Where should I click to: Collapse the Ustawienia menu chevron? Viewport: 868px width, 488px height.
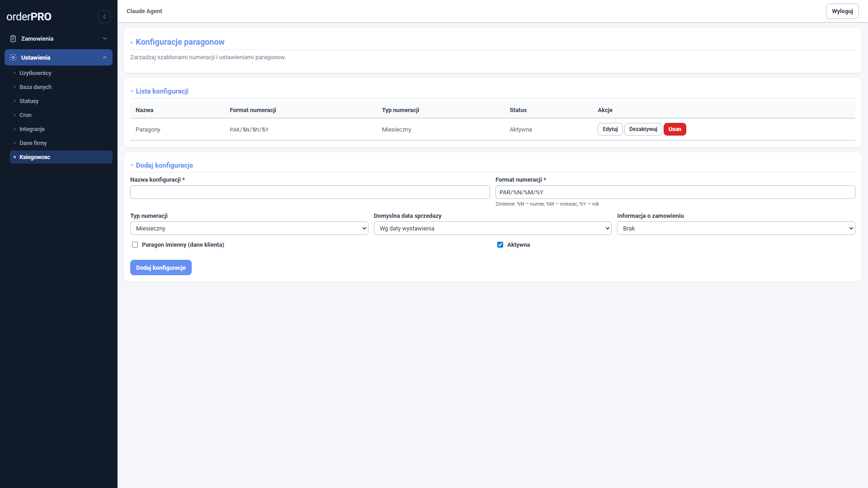(x=105, y=57)
